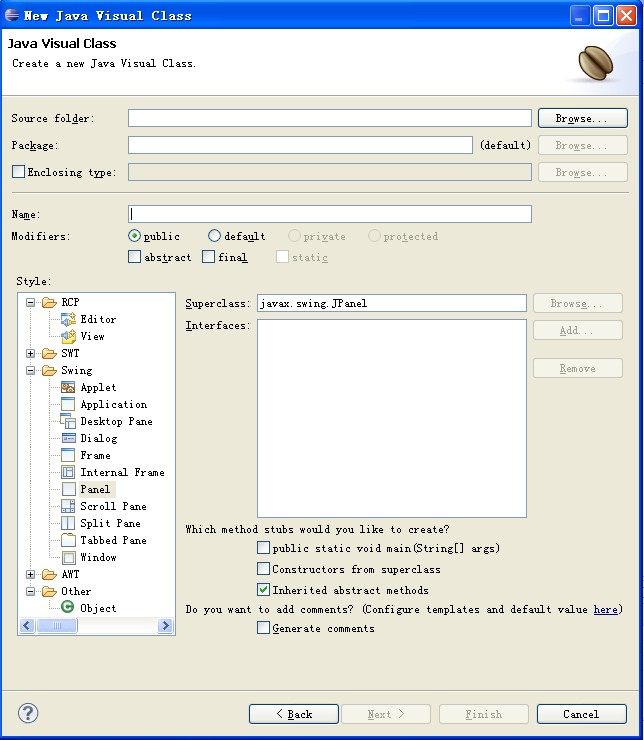The image size is (644, 740).
Task: Select 'Object' label under Other
Action: (98, 608)
